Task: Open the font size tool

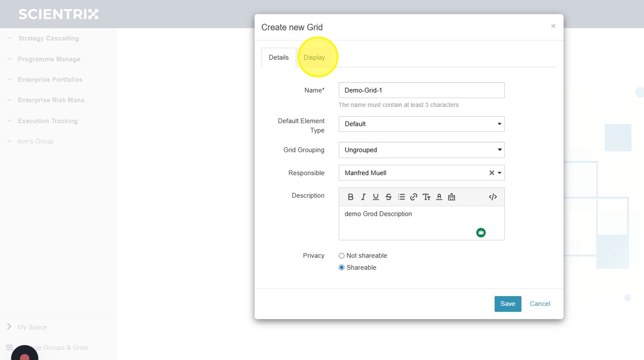Action: point(426,197)
